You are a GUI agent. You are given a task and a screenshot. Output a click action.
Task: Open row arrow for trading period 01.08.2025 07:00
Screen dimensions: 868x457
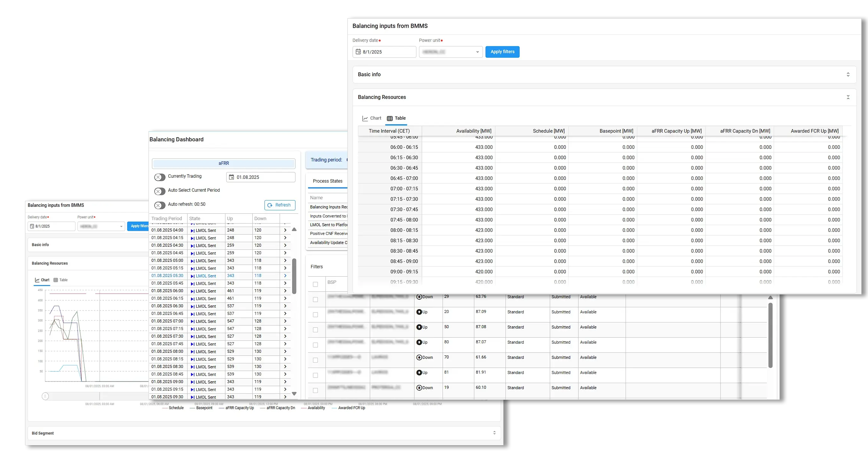[x=285, y=321]
